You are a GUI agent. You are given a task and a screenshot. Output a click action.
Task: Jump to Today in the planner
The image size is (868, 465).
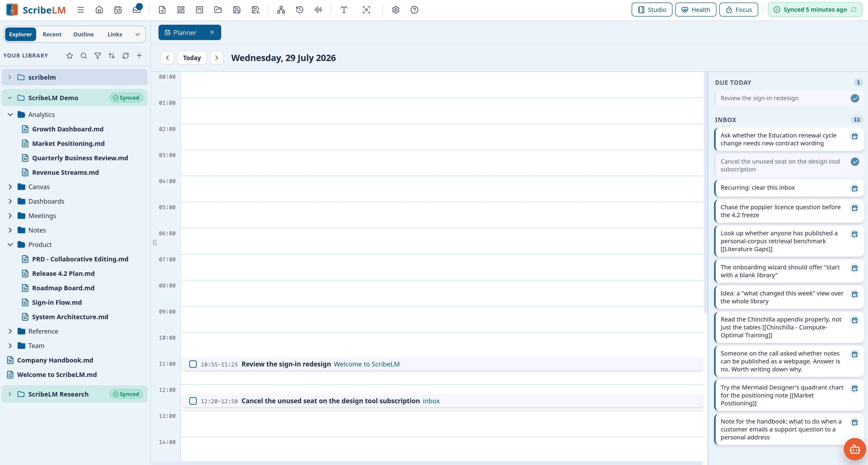(x=192, y=58)
